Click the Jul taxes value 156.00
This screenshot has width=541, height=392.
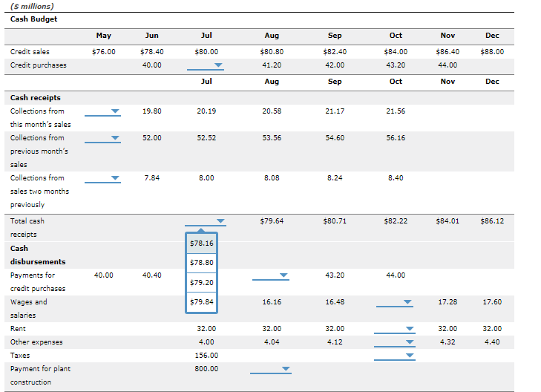coord(206,356)
